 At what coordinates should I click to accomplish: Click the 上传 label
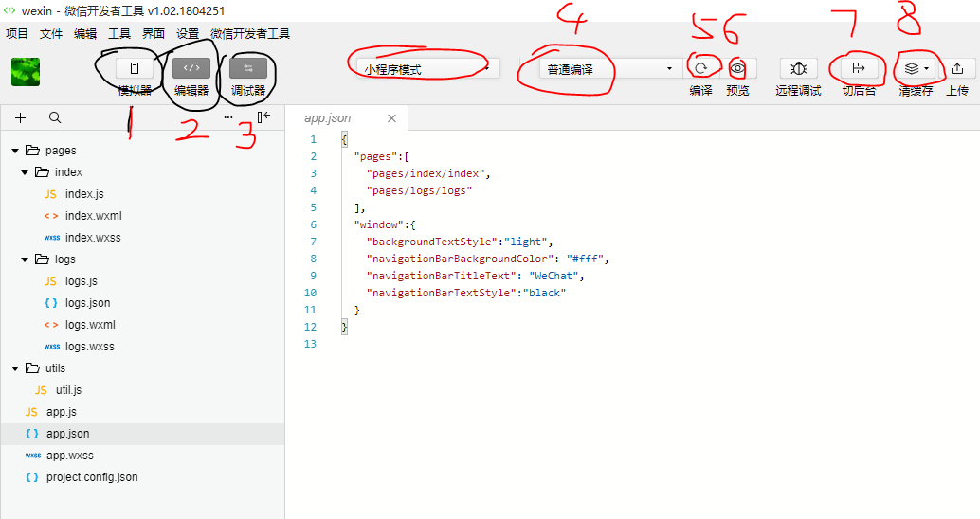point(957,91)
